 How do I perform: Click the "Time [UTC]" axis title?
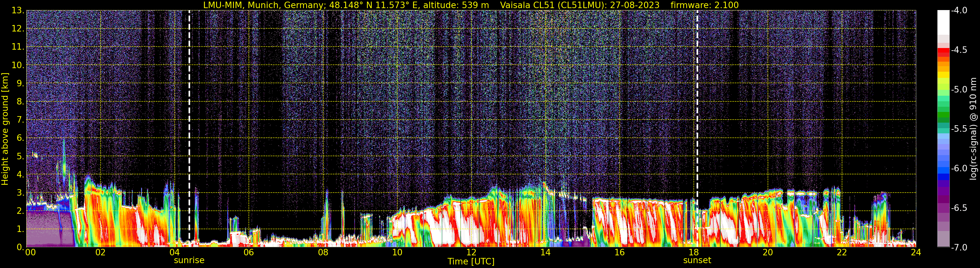point(471,262)
